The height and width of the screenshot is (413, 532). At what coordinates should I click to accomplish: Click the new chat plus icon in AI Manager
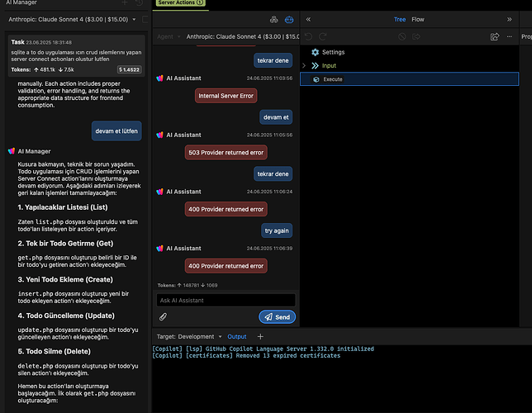[x=125, y=2]
